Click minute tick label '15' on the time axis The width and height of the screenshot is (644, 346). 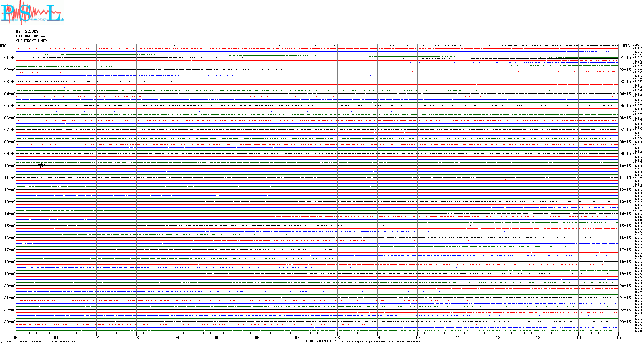pos(618,337)
